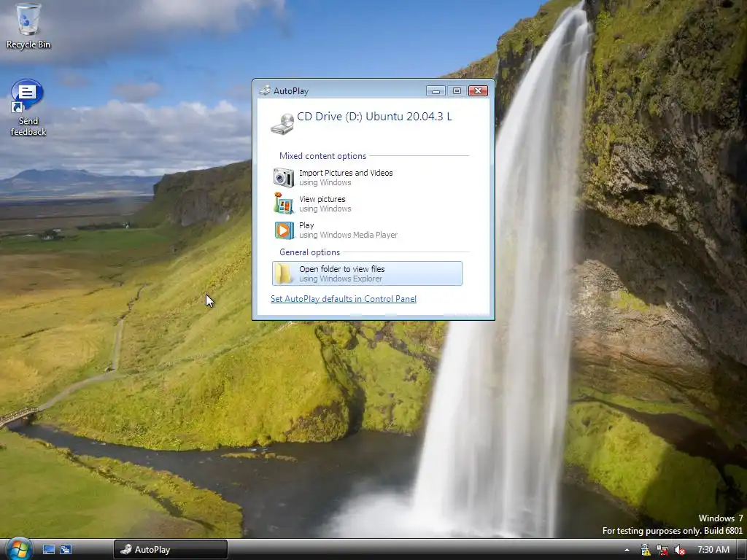Show hidden system tray icons arrow
Viewport: 747px width, 560px height.
click(627, 550)
